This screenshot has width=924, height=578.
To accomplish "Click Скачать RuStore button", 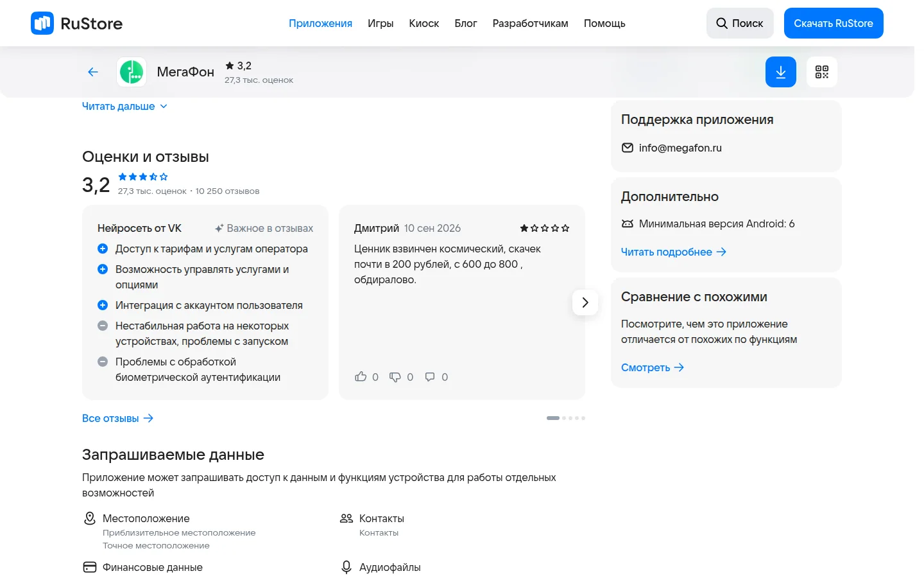I will point(834,23).
